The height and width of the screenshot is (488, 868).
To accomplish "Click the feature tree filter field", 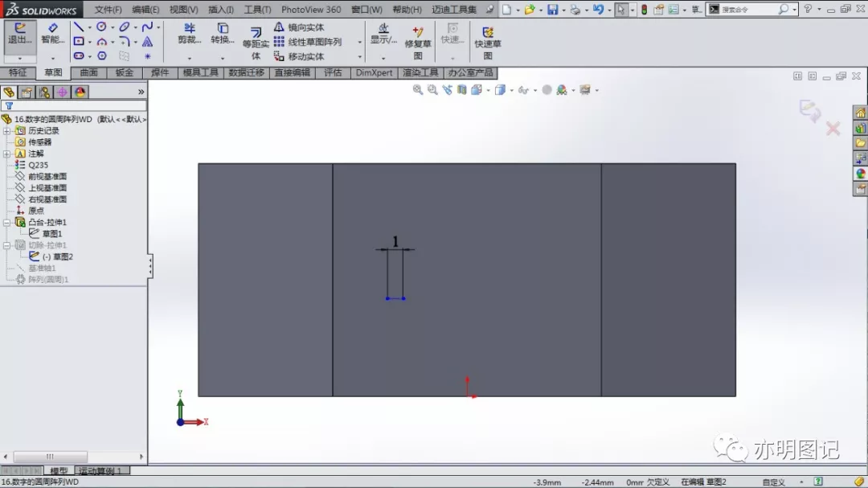I will click(x=74, y=105).
